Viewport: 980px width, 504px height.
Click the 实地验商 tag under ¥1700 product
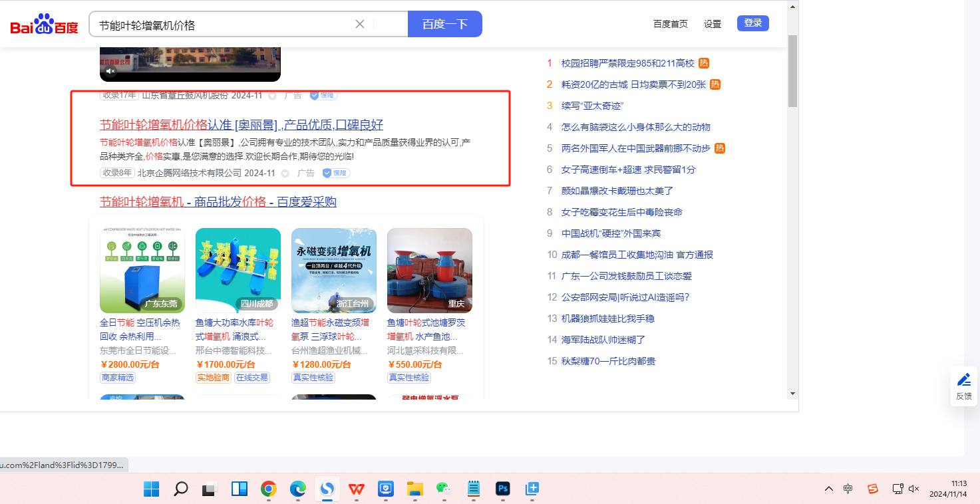point(214,378)
